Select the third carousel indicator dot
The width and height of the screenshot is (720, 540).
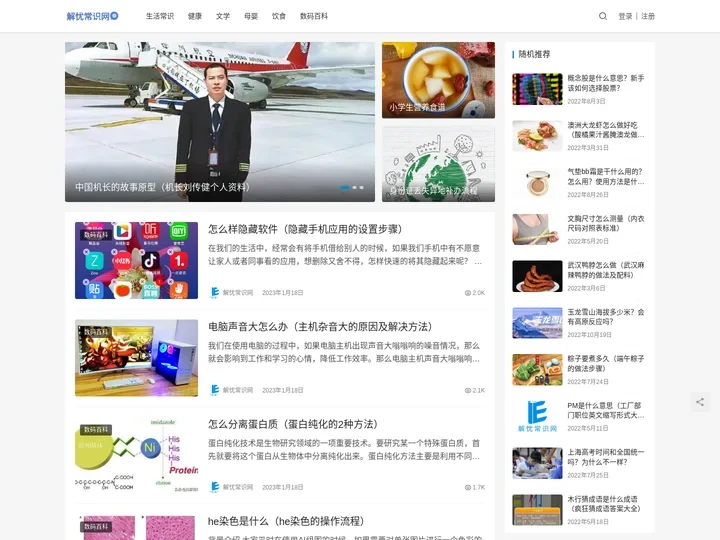pos(361,187)
